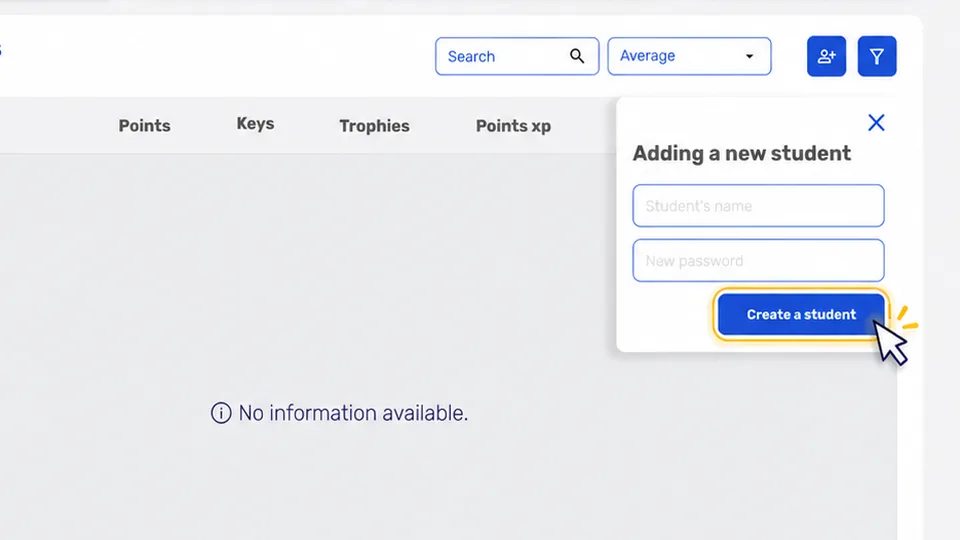Click into the Student's name field

pyautogui.click(x=758, y=206)
